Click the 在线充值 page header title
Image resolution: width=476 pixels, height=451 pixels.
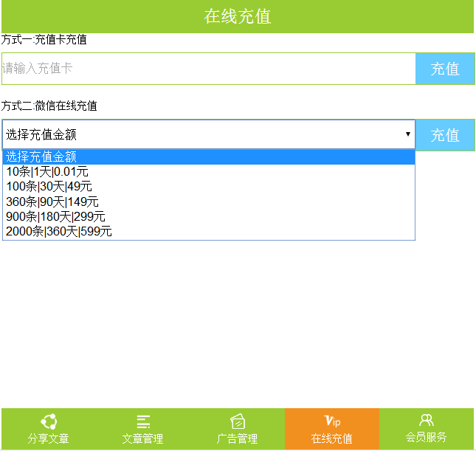[x=238, y=16]
